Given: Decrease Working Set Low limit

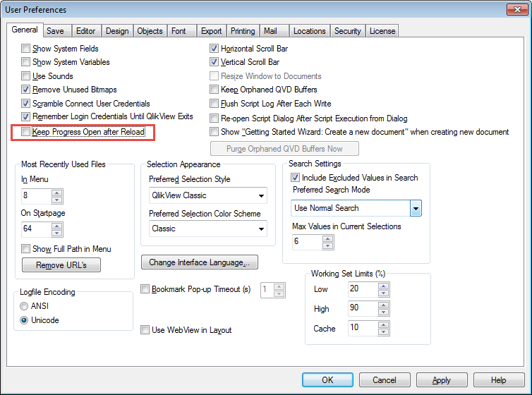Looking at the screenshot, I should 383,293.
